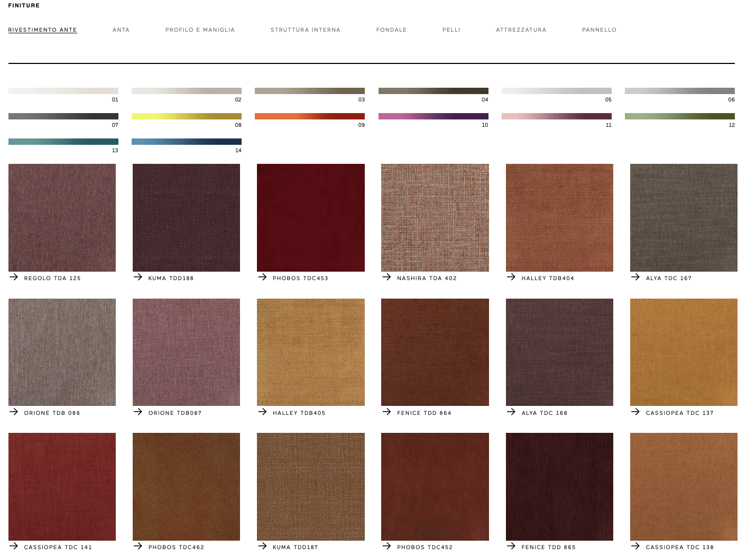Click the arrow icon beside FENICE TDD 864
The height and width of the screenshot is (556, 756).
[x=386, y=412]
